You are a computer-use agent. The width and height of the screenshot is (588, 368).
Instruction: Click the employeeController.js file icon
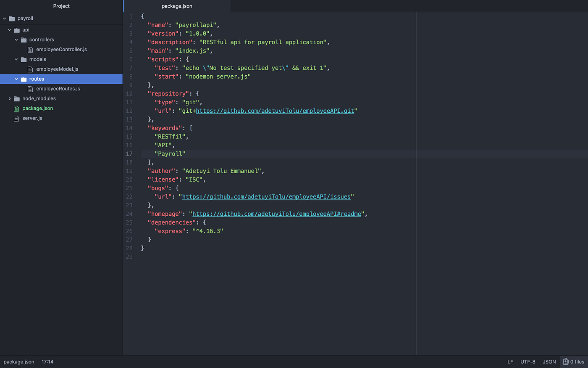pyautogui.click(x=30, y=49)
